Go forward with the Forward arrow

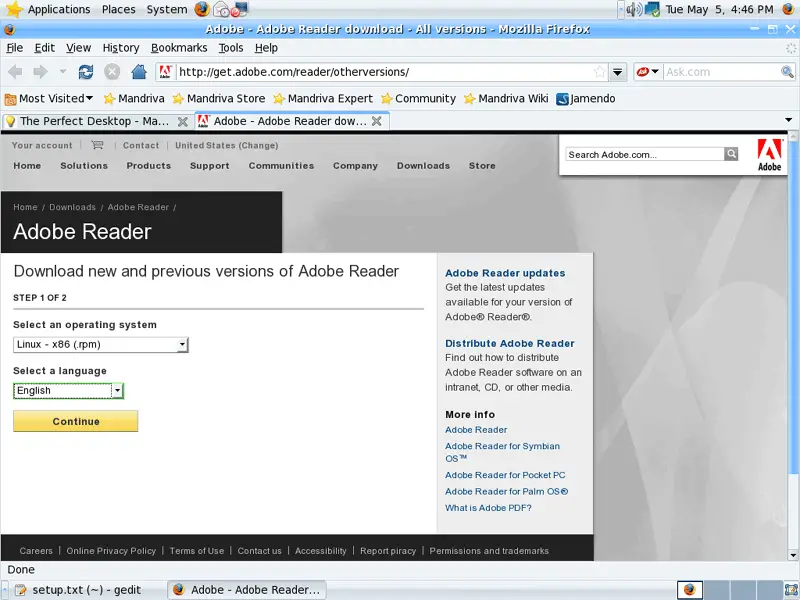40,72
